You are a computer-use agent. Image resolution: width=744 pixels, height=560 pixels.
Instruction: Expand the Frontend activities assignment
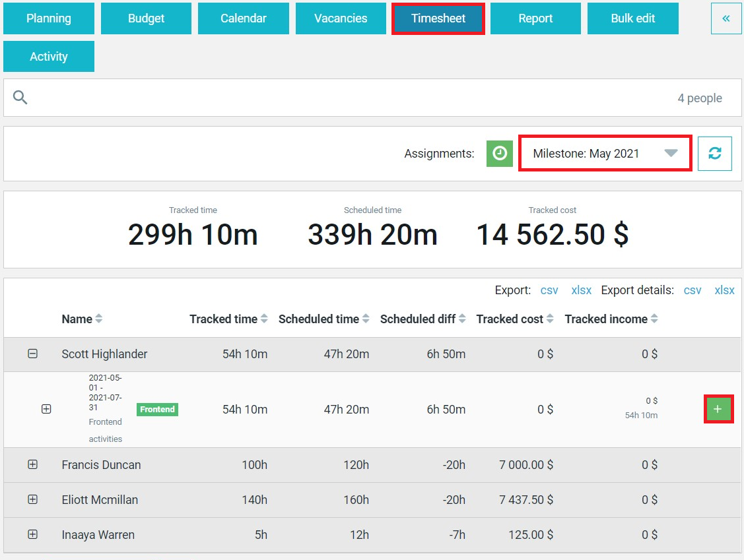46,409
